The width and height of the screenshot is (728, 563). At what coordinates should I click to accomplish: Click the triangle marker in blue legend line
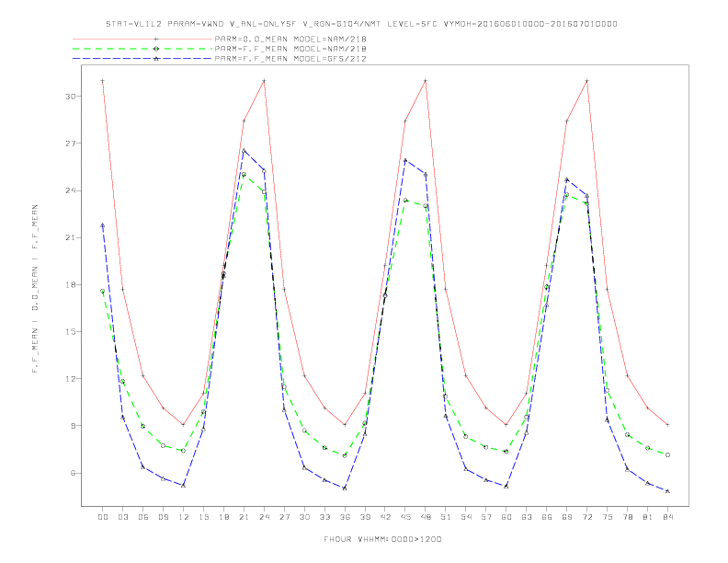(x=156, y=59)
